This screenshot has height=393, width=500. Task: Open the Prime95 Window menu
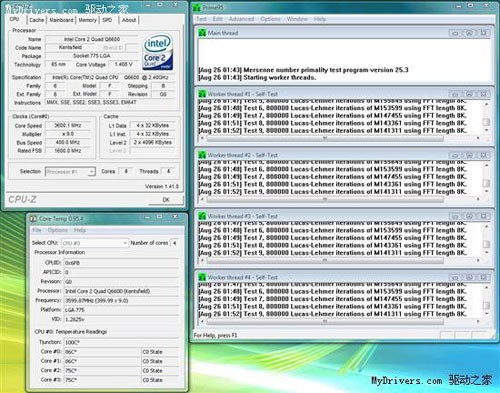pos(297,19)
